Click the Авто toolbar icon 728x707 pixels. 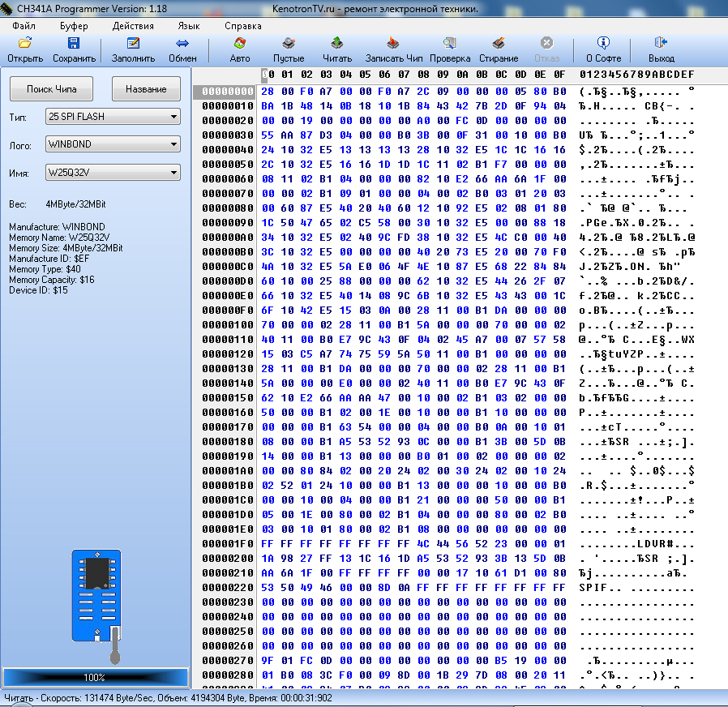(x=240, y=44)
